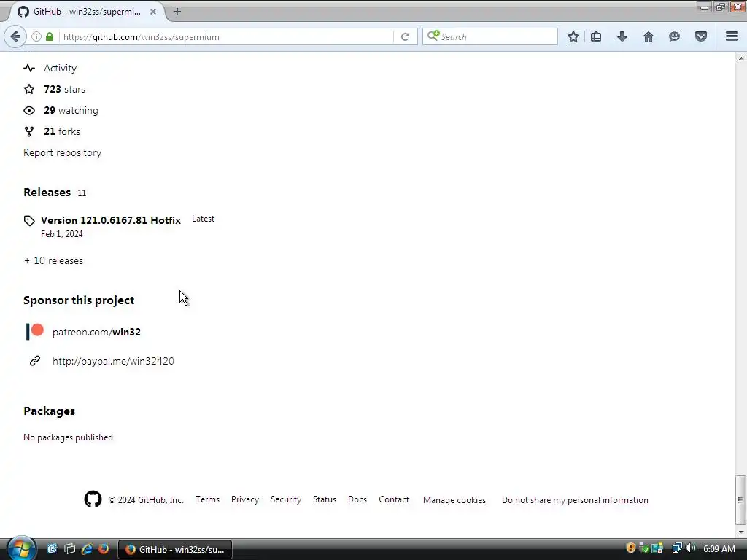Click the page vertical scrollbar thumb
The image size is (747, 560).
pyautogui.click(x=740, y=499)
